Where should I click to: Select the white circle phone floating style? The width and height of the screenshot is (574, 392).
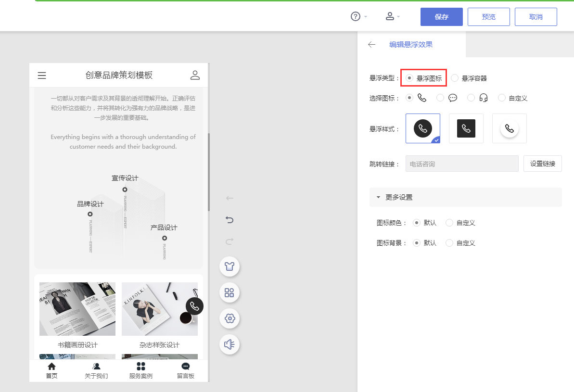tap(509, 128)
